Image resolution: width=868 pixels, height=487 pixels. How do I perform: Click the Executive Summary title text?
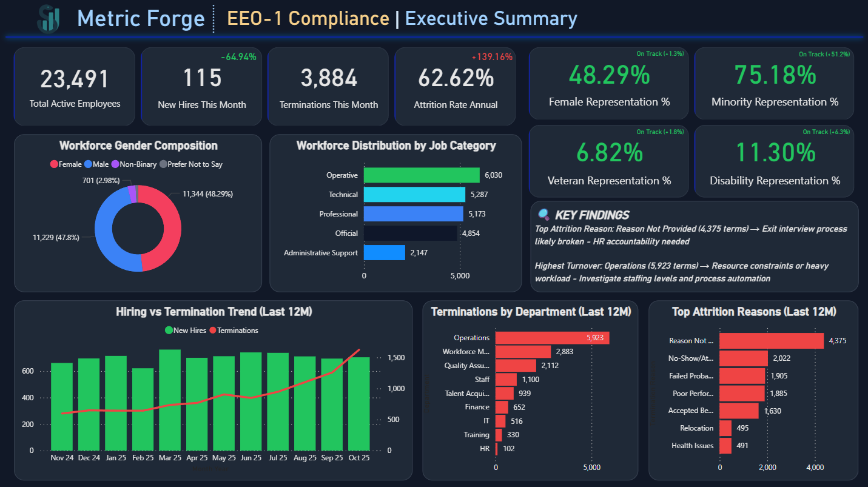(491, 19)
